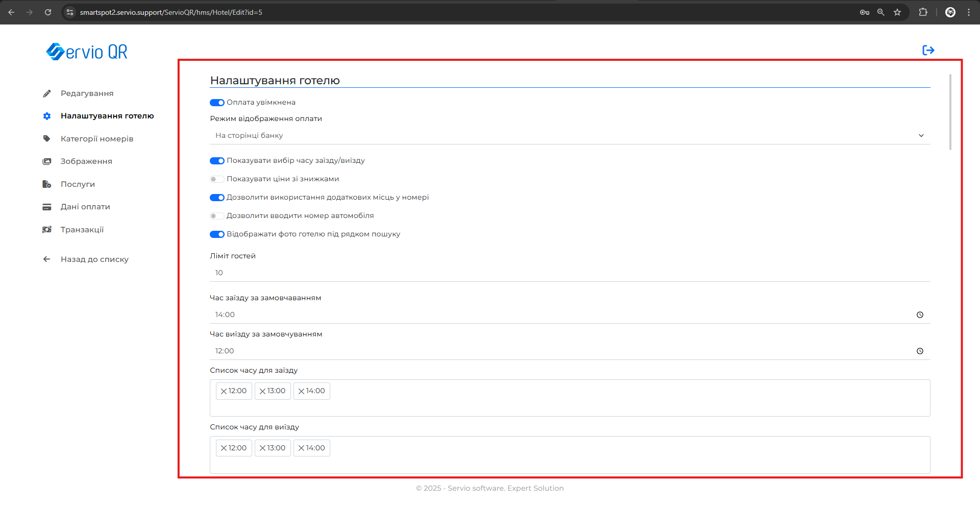Screen dimensions: 980x507
Task: Click the tag icon beside Категорії номерів
Action: tap(47, 139)
